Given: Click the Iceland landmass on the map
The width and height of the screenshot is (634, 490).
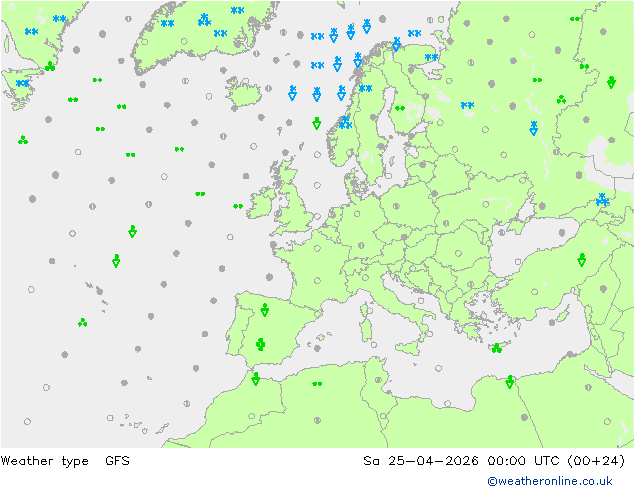Looking at the screenshot, I should click(243, 92).
